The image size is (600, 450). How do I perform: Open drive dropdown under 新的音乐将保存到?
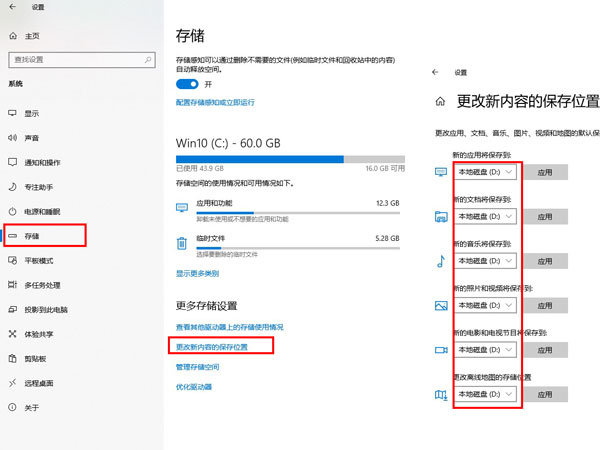coord(485,261)
